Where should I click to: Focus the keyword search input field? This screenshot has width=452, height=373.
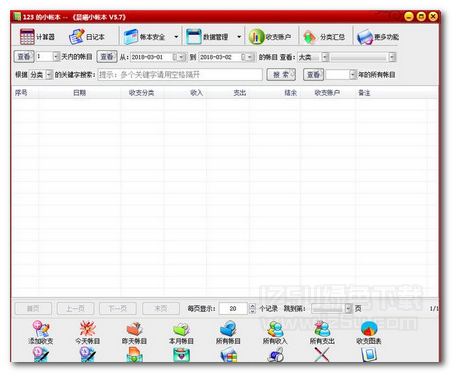pyautogui.click(x=180, y=75)
